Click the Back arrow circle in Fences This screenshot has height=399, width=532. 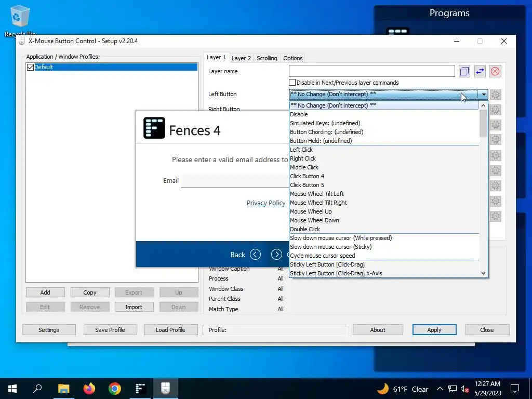pyautogui.click(x=255, y=255)
